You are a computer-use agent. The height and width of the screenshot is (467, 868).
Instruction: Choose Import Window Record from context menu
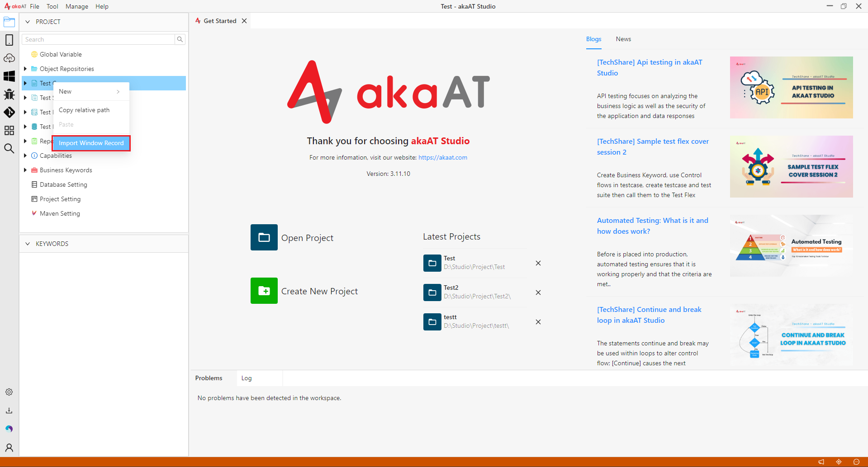pyautogui.click(x=91, y=143)
